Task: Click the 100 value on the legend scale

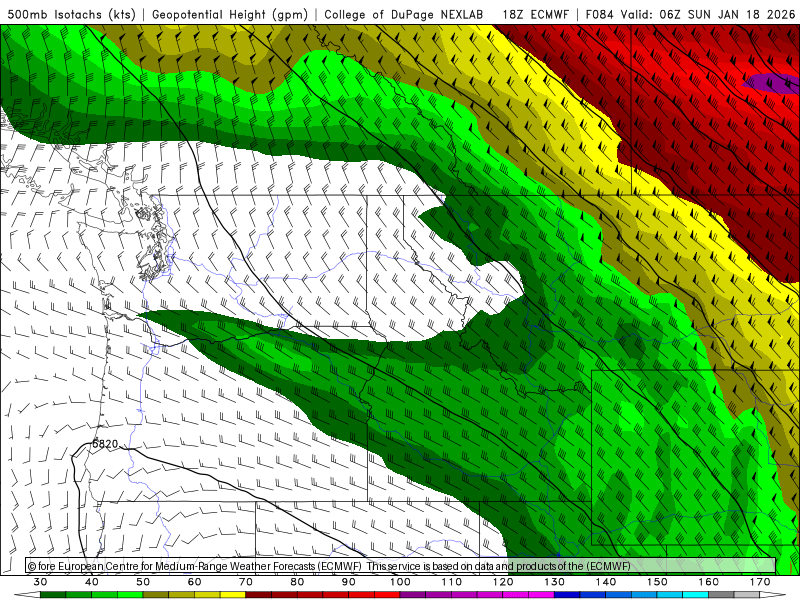Action: point(400,582)
